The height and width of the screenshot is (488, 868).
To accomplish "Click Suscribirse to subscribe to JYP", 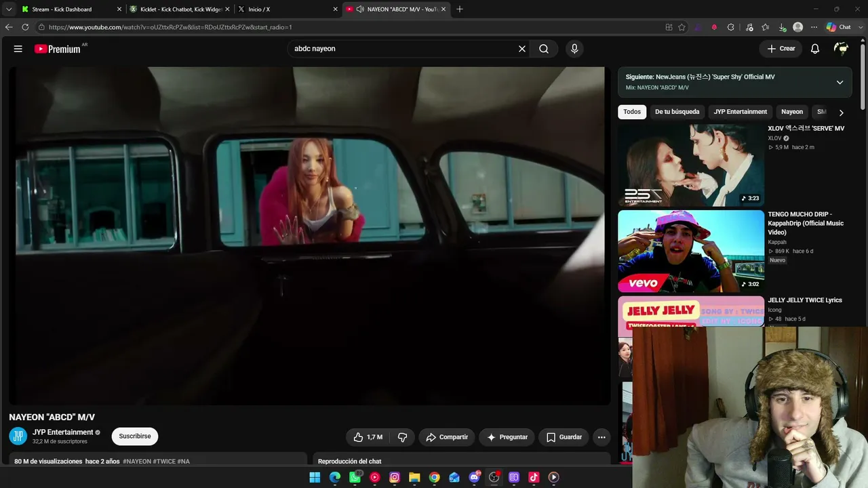I will (135, 436).
